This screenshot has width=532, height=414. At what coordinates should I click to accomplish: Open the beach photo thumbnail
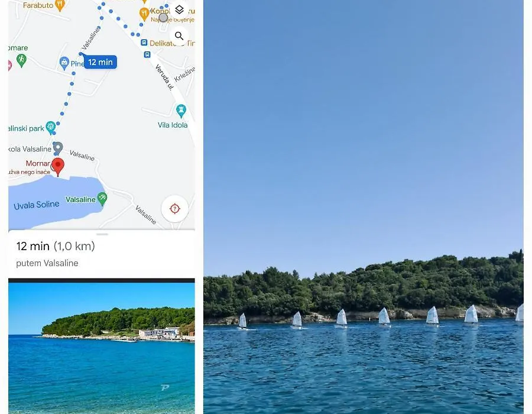coord(102,348)
